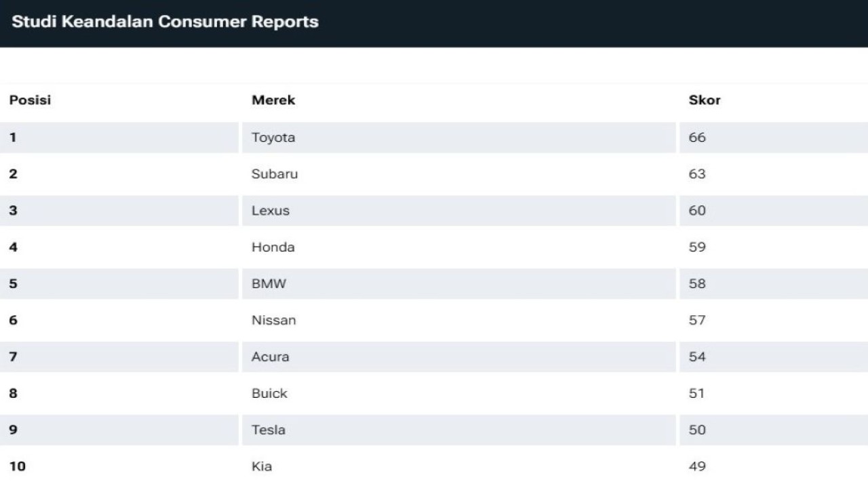The height and width of the screenshot is (488, 868).
Task: Click the Lexus row name
Action: pos(270,211)
